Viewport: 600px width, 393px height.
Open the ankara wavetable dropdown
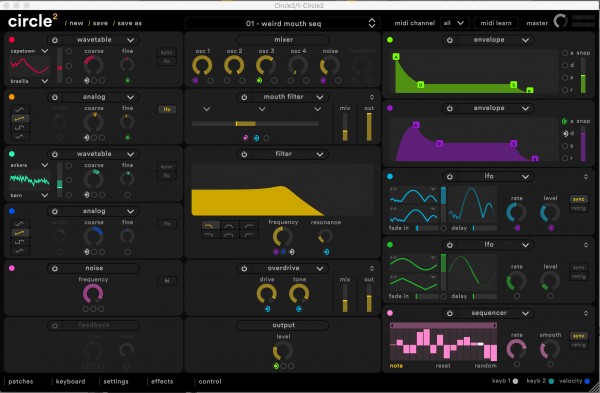29,165
